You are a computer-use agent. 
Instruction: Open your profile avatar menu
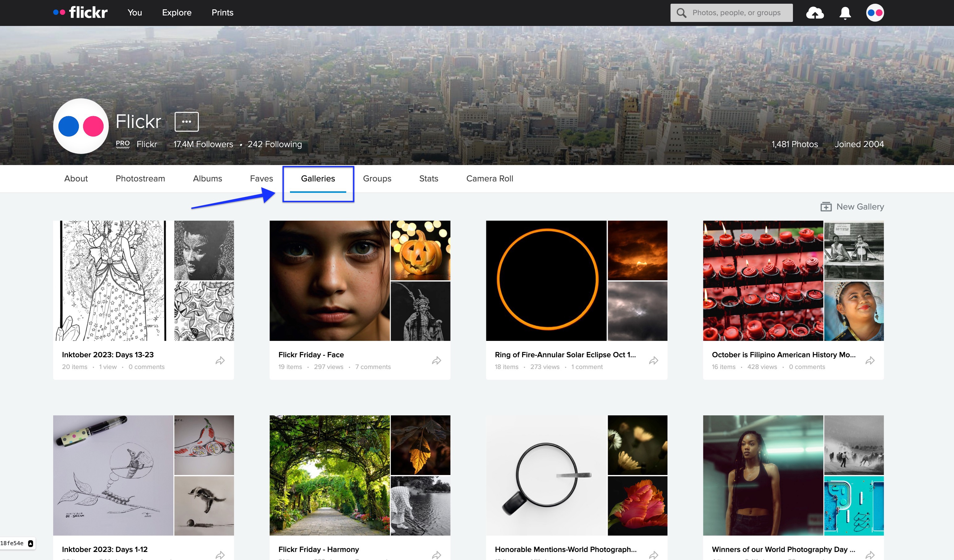[875, 12]
